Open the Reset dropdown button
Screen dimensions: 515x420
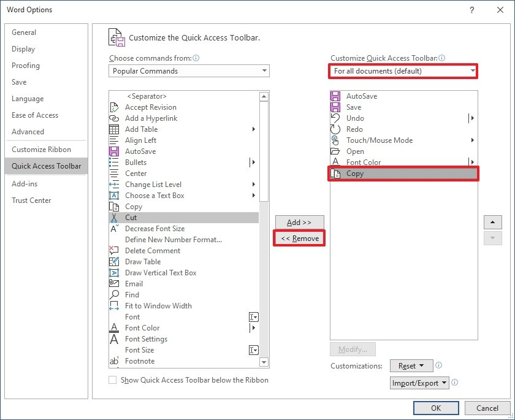411,366
